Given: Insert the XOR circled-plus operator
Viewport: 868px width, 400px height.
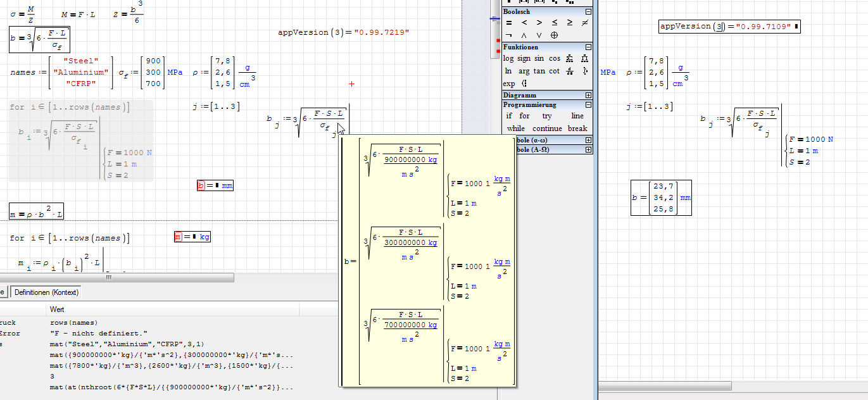Looking at the screenshot, I should (x=555, y=35).
